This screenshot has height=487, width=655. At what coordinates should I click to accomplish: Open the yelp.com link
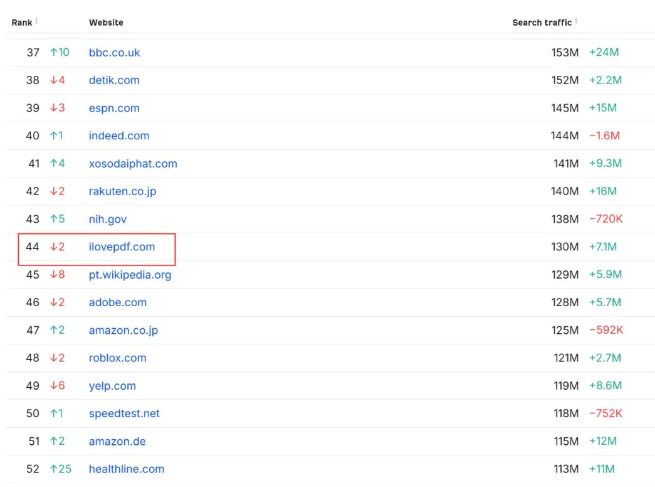pyautogui.click(x=112, y=386)
